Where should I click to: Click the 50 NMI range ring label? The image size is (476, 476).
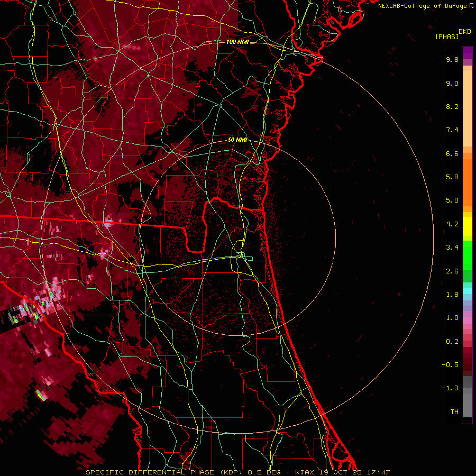237,140
